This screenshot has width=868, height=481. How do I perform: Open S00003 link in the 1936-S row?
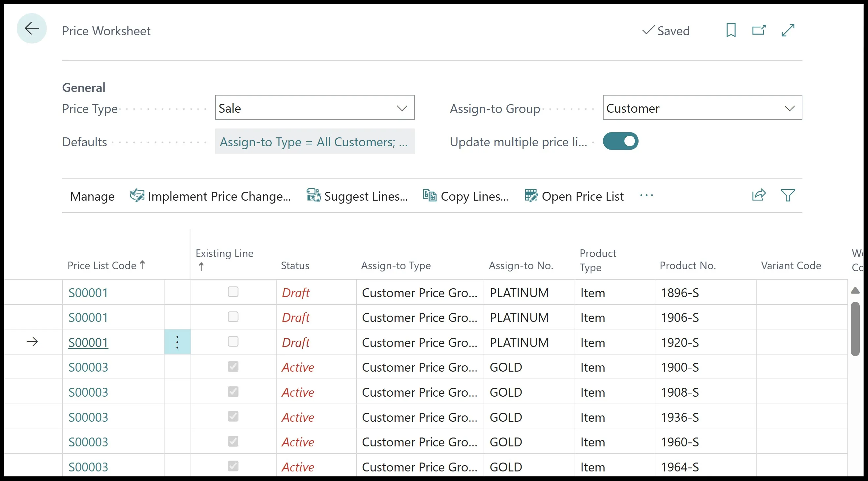click(88, 417)
